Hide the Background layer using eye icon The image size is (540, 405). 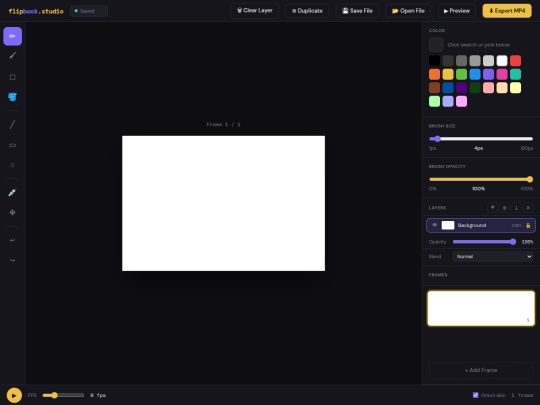pyautogui.click(x=435, y=225)
